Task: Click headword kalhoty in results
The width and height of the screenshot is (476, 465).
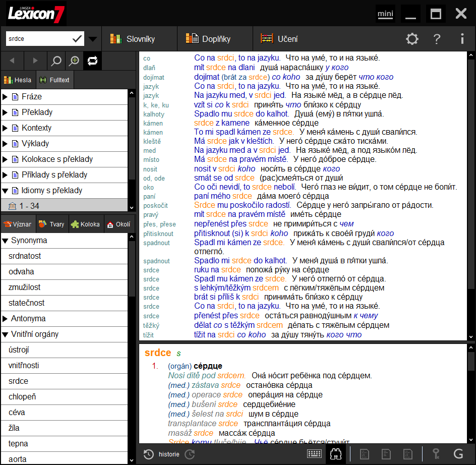Action: coord(154,114)
